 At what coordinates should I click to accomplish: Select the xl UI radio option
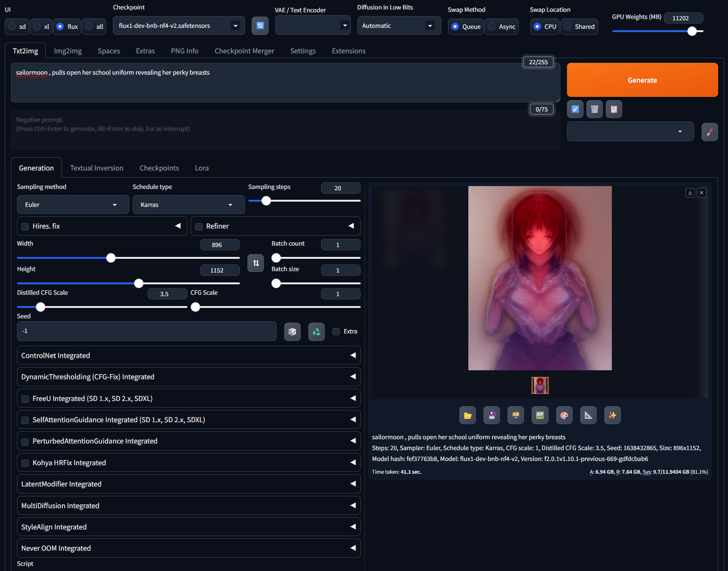tap(37, 26)
